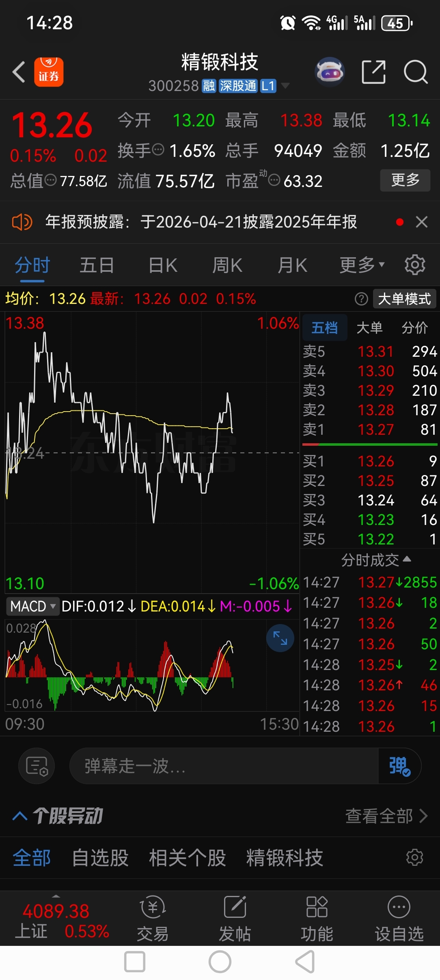Select the 全部 filter tab
This screenshot has width=440, height=980.
click(32, 857)
